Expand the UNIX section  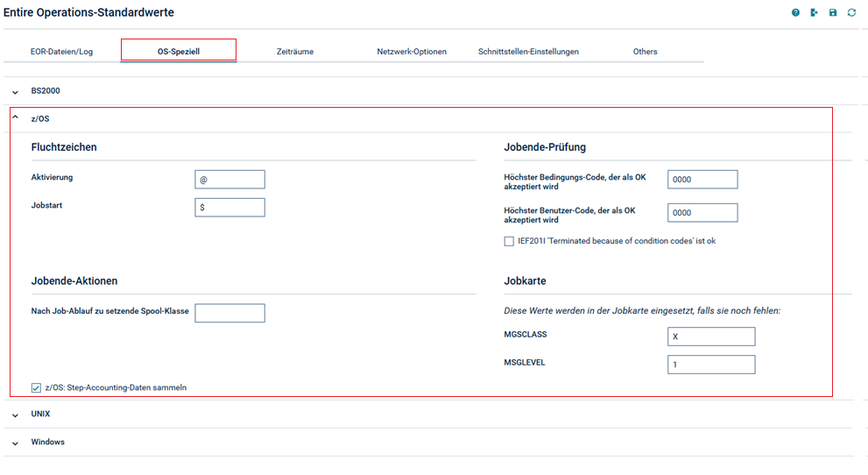pyautogui.click(x=16, y=415)
